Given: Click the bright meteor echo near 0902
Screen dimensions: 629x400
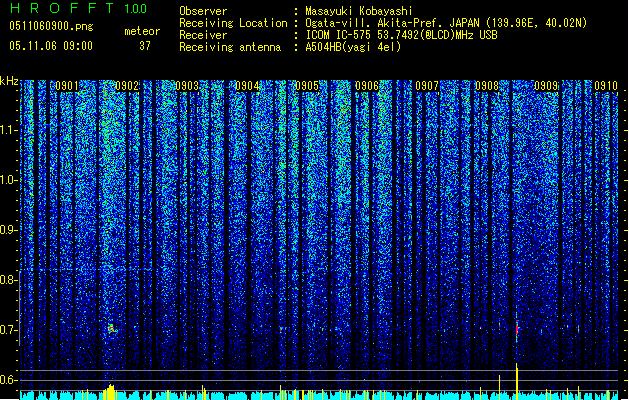Looking at the screenshot, I should (112, 329).
